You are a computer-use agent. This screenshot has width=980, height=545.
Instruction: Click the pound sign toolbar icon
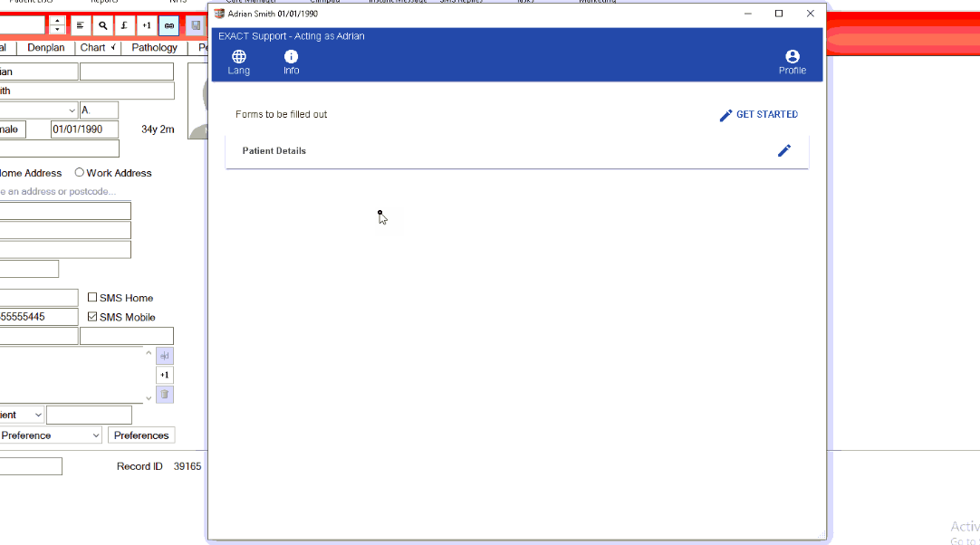tap(124, 25)
